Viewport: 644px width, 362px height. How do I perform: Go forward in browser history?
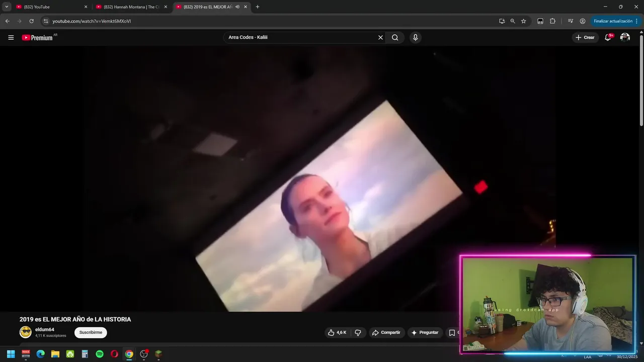[19, 21]
